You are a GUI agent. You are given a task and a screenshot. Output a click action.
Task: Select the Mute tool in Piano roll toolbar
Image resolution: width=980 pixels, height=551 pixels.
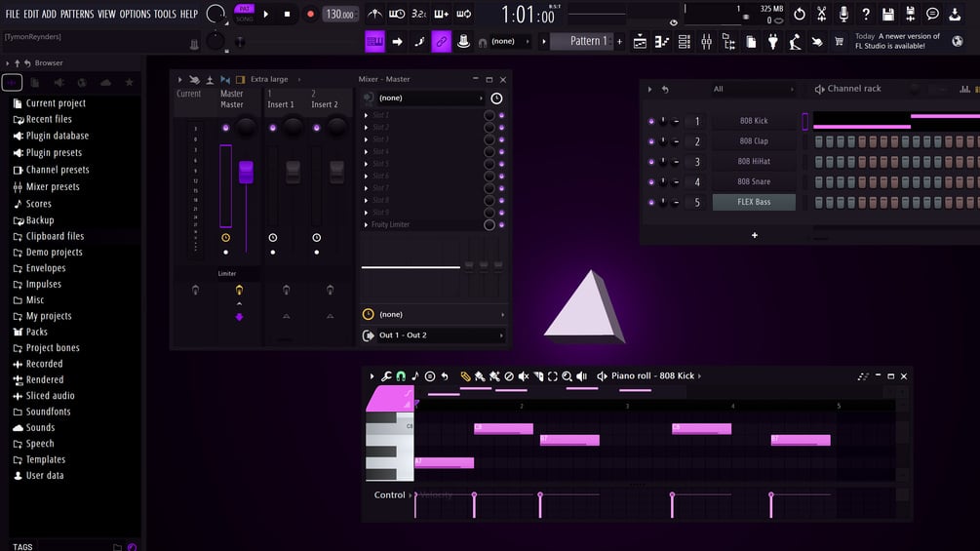[524, 376]
